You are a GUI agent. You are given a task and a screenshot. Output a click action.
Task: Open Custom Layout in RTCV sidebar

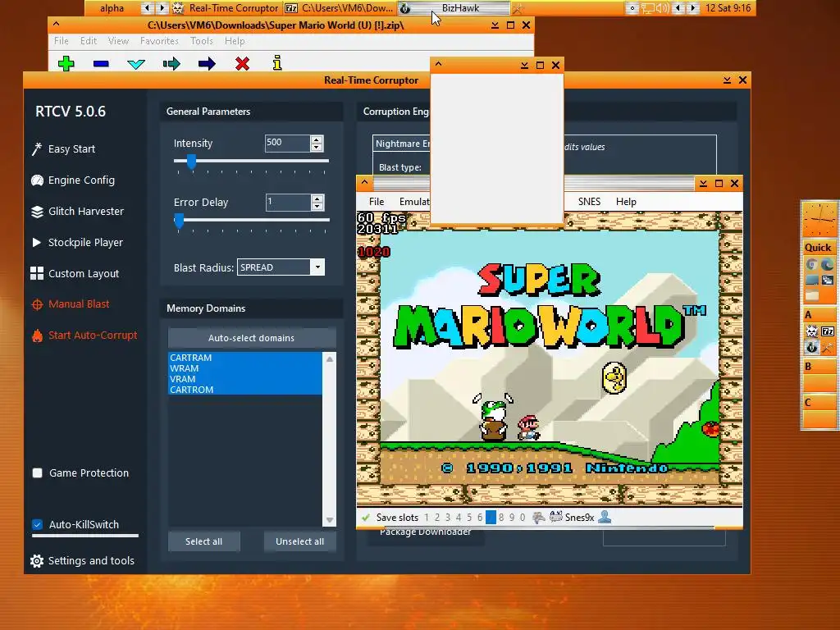click(75, 273)
